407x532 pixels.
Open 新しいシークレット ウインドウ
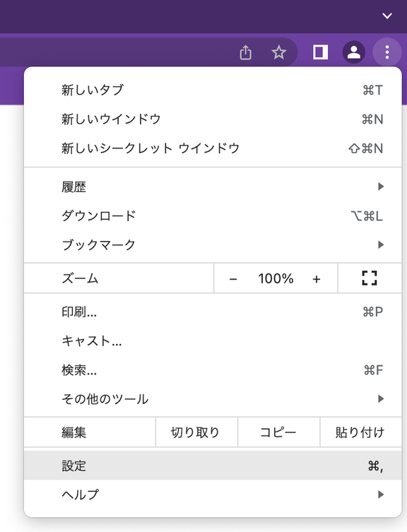tap(213, 148)
